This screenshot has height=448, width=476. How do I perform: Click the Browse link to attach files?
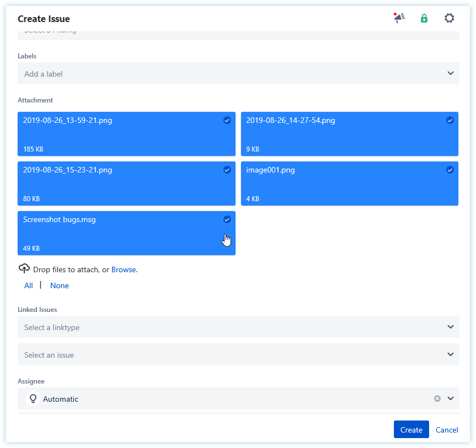click(x=124, y=269)
